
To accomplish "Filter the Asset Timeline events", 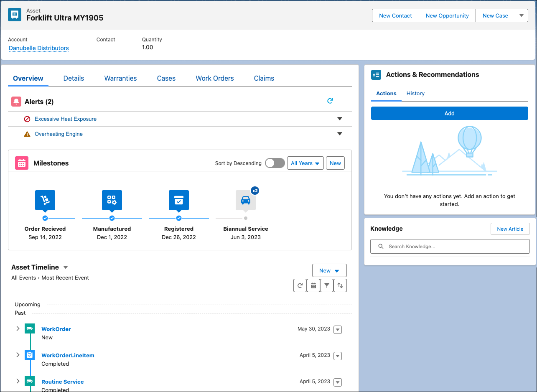I will point(326,285).
